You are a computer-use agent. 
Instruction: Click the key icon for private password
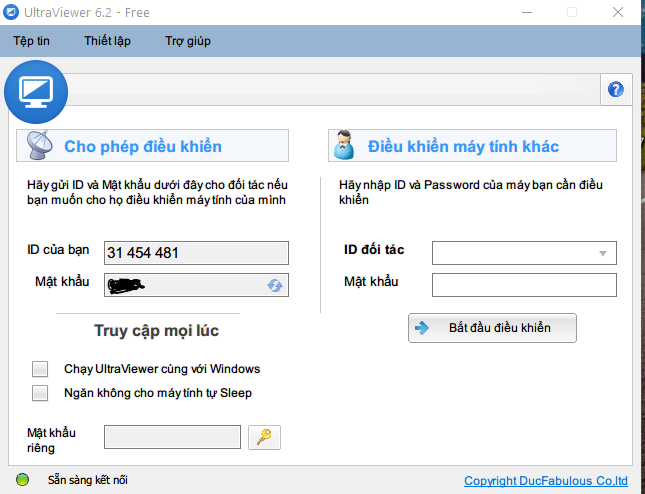[x=264, y=437]
